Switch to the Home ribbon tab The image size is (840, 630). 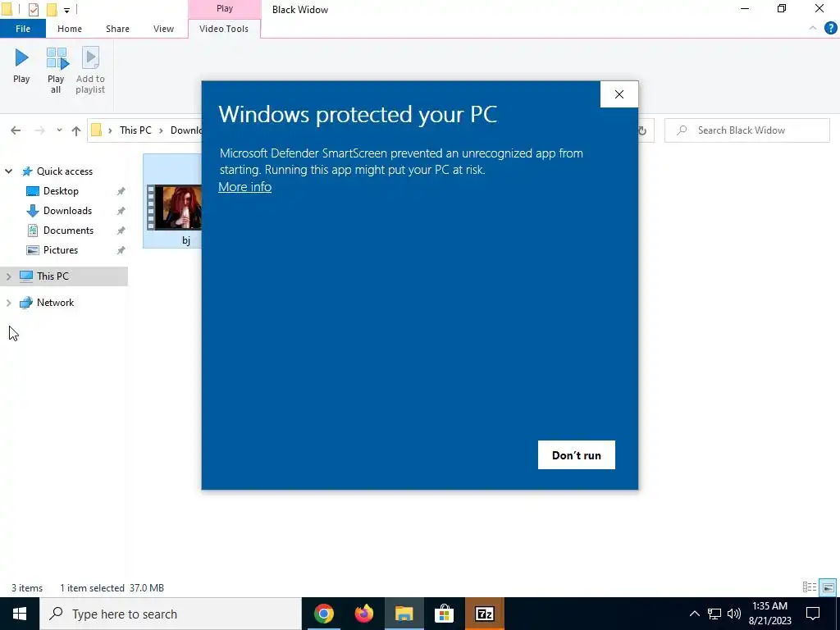pyautogui.click(x=70, y=29)
